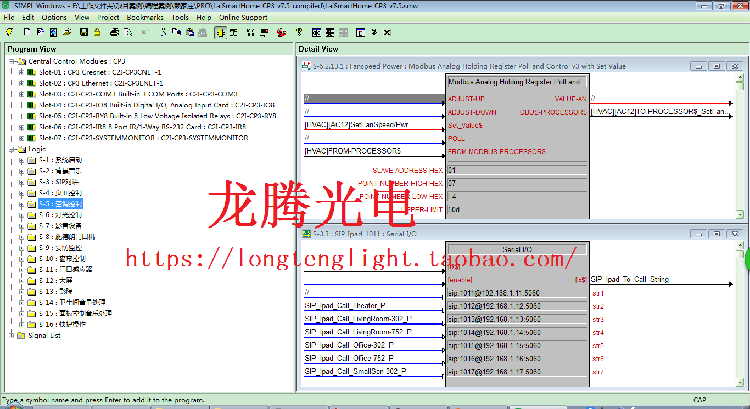
Task: Click the Copy toolbar icon
Action: coord(176,32)
